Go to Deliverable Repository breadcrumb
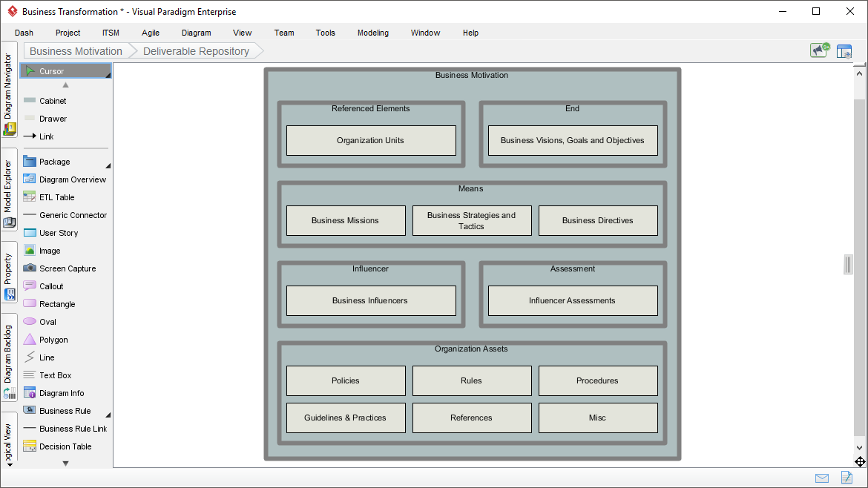This screenshot has height=488, width=868. (x=196, y=51)
